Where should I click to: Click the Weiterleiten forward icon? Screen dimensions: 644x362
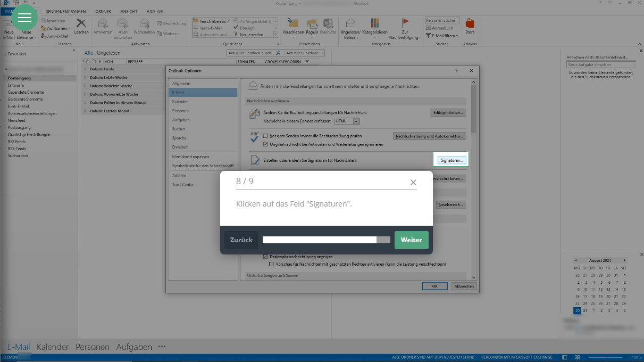tap(144, 24)
